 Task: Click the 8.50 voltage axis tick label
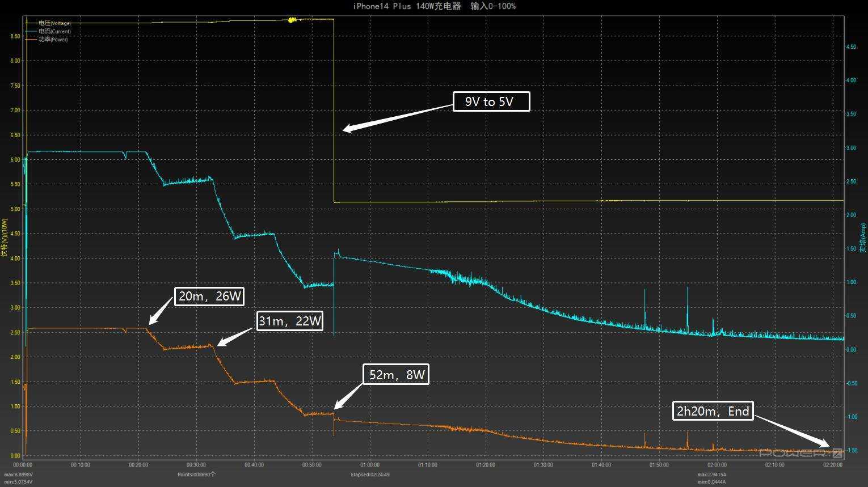(x=15, y=36)
